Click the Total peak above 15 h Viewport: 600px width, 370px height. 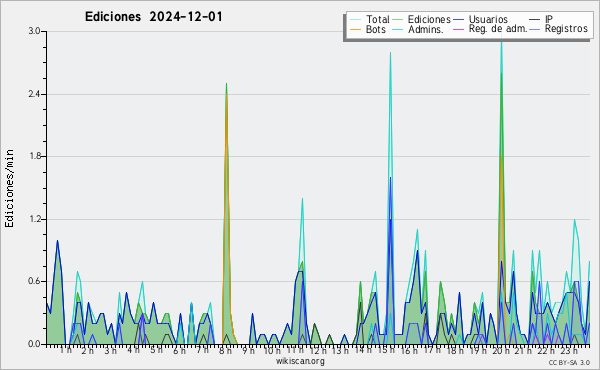coord(390,53)
